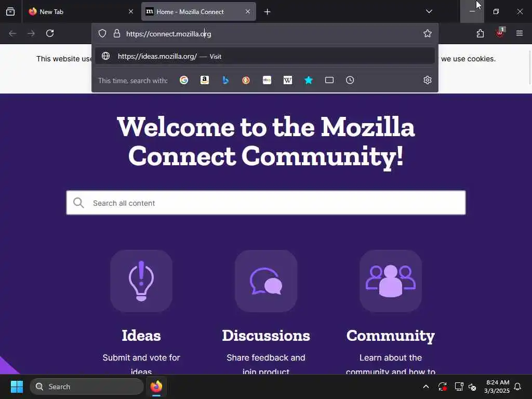Search this time with Google

point(184,80)
